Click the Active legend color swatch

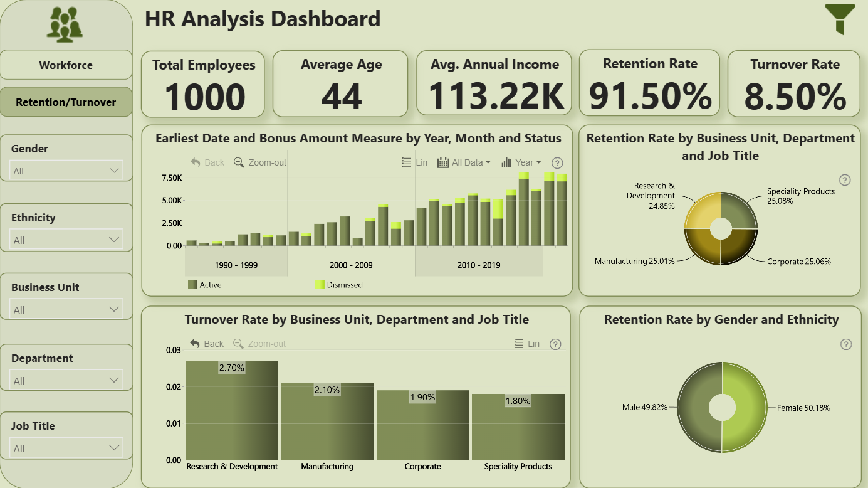[192, 285]
